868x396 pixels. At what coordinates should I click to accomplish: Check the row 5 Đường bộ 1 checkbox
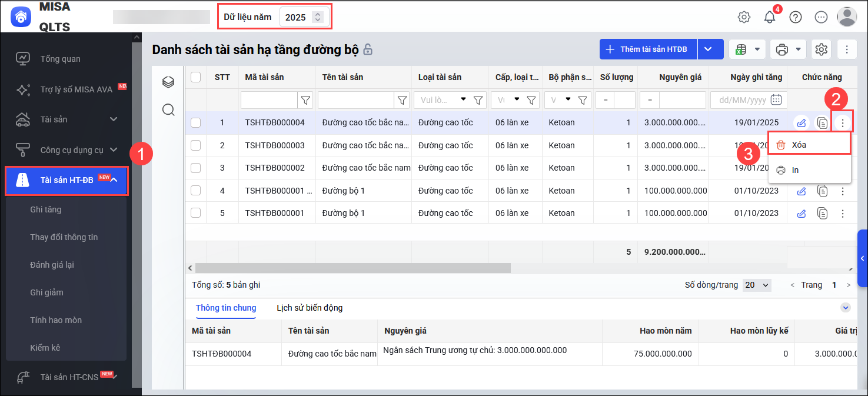coord(196,213)
